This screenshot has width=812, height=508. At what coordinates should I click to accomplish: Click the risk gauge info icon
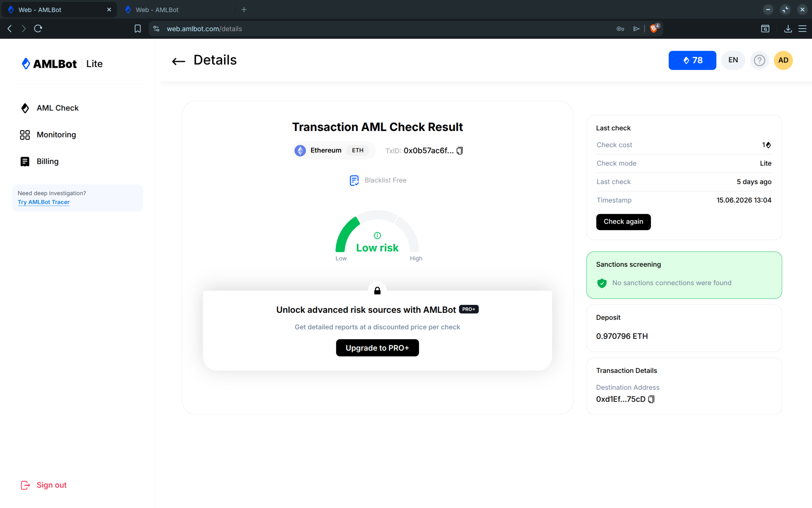(377, 236)
